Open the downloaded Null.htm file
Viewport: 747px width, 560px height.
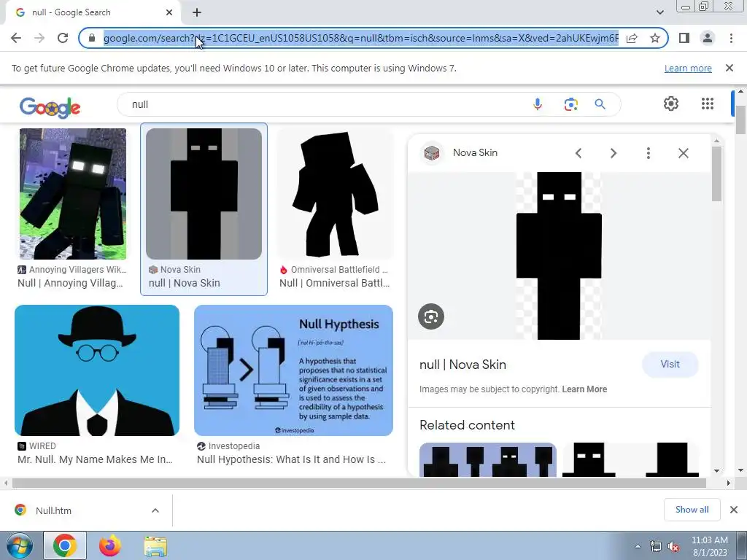pyautogui.click(x=53, y=510)
